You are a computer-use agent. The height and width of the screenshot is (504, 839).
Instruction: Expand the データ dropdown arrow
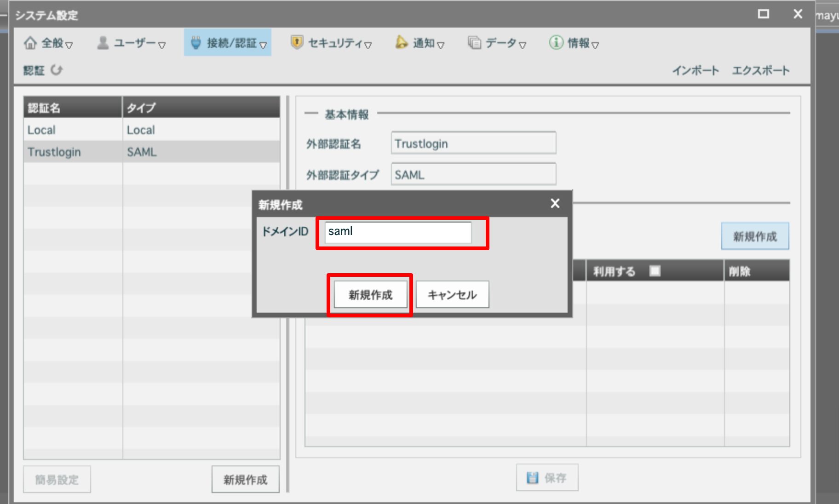pos(523,45)
